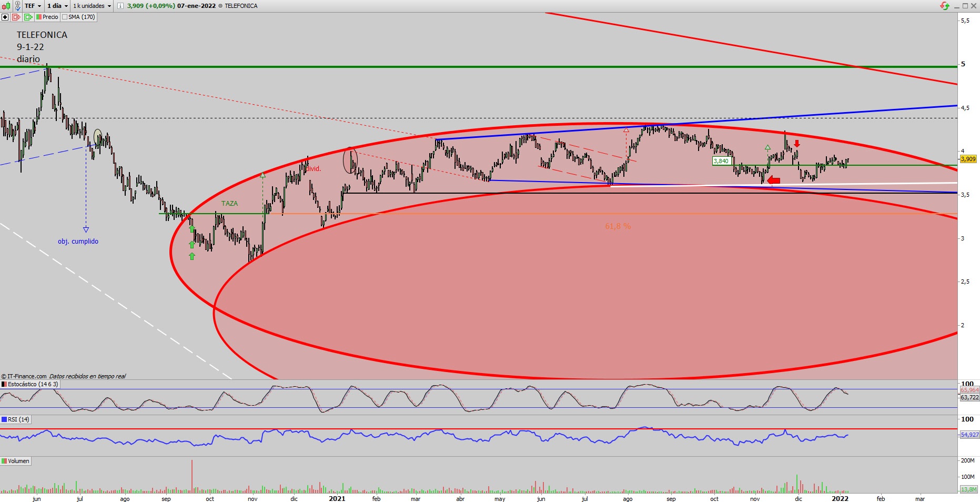The width and height of the screenshot is (980, 502).
Task: Click the 13,8M volume value label
Action: (x=969, y=489)
